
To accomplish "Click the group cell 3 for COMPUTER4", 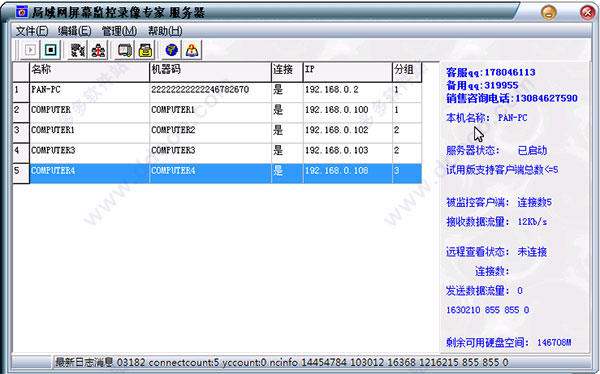I will [x=407, y=173].
